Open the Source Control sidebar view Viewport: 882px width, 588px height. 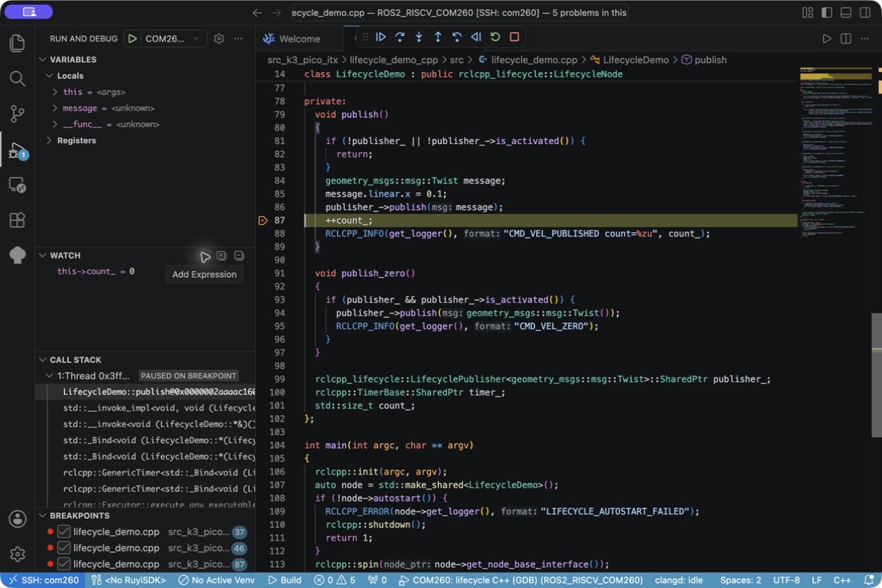(x=18, y=113)
